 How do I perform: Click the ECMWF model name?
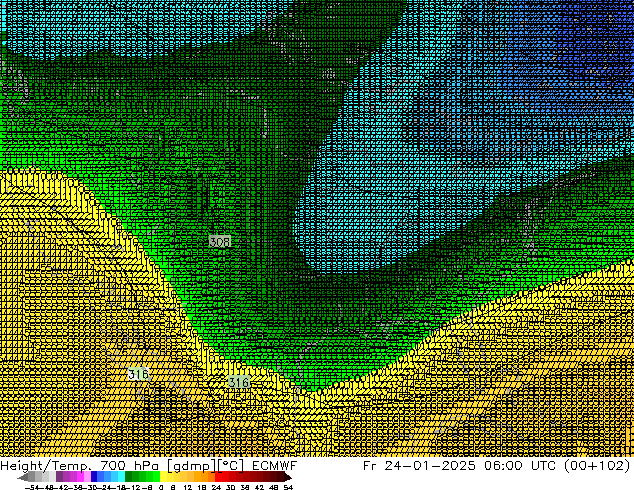[275, 466]
